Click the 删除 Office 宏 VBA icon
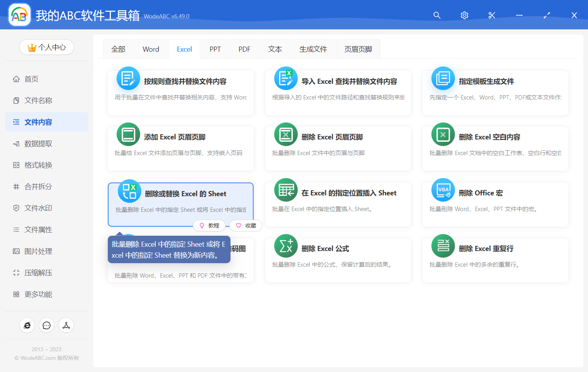This screenshot has height=372, width=588. [443, 190]
